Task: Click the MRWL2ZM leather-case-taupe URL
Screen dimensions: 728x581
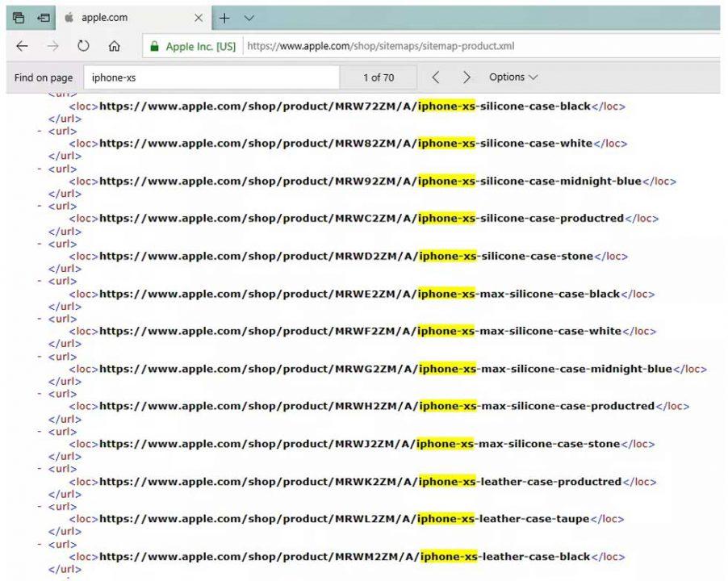Action: [345, 519]
